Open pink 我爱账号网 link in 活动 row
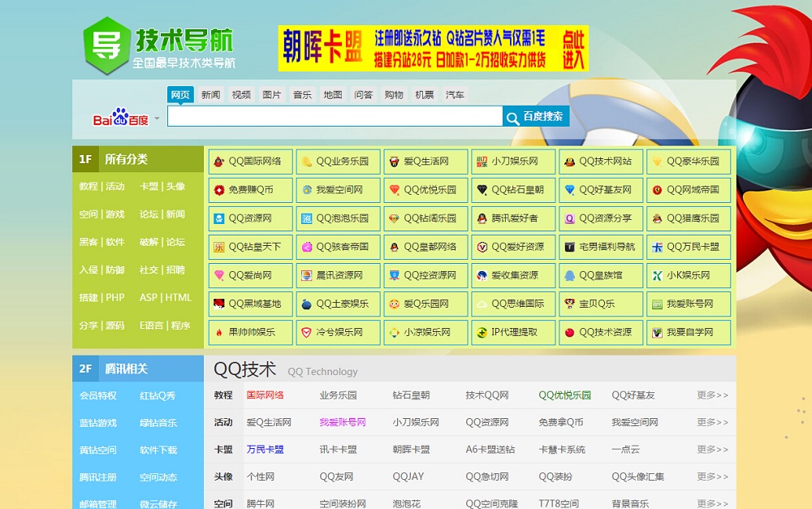The image size is (812, 509). point(343,422)
